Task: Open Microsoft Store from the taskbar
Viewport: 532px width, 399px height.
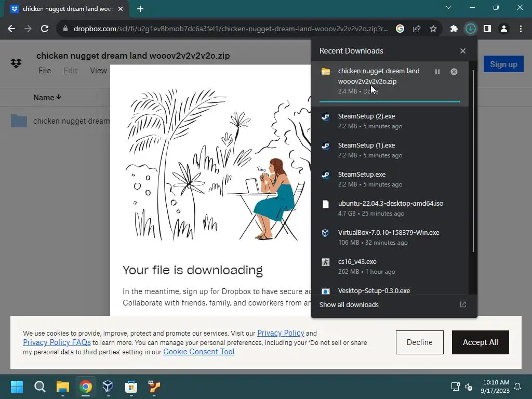Action: [x=131, y=387]
